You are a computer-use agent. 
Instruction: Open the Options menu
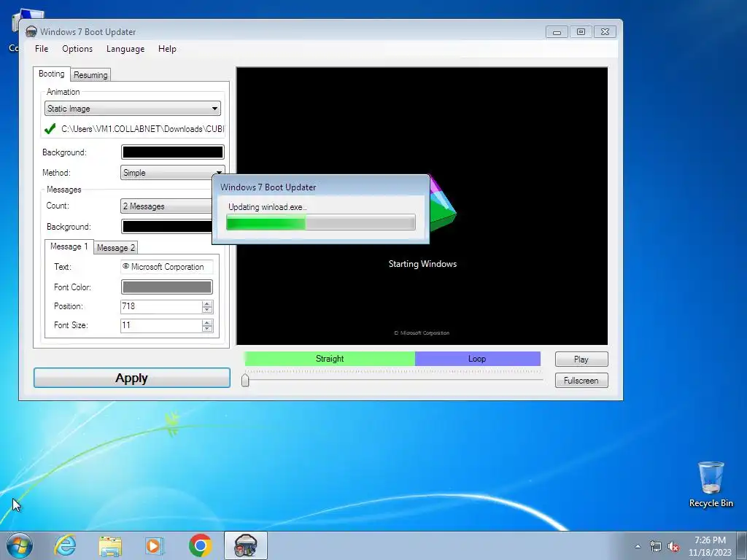click(x=77, y=49)
